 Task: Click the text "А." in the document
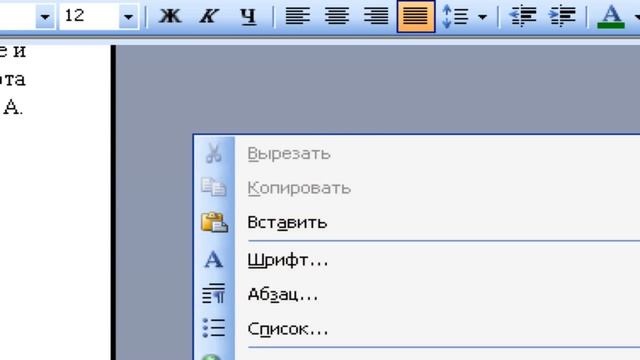[x=12, y=107]
